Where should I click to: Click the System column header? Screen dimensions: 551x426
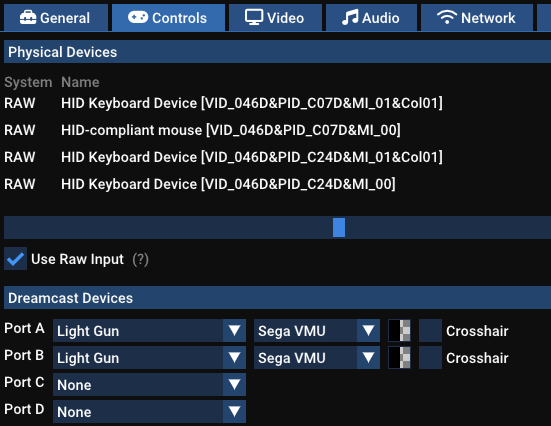click(28, 82)
